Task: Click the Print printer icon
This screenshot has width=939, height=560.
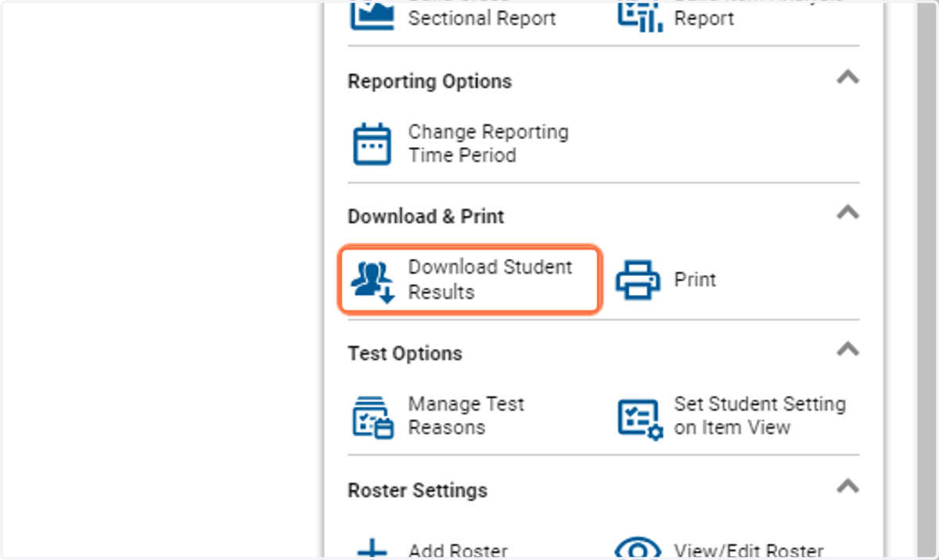Action: pyautogui.click(x=638, y=280)
